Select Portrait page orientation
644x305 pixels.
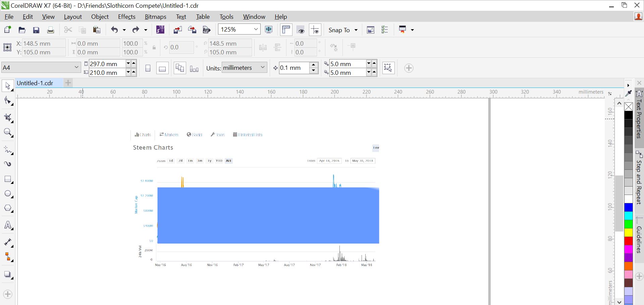148,68
